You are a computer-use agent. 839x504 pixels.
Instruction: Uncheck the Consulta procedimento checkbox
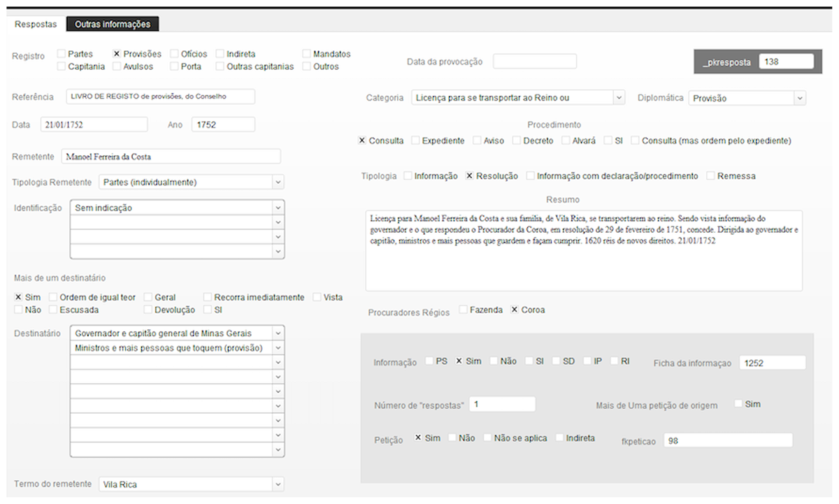click(362, 141)
